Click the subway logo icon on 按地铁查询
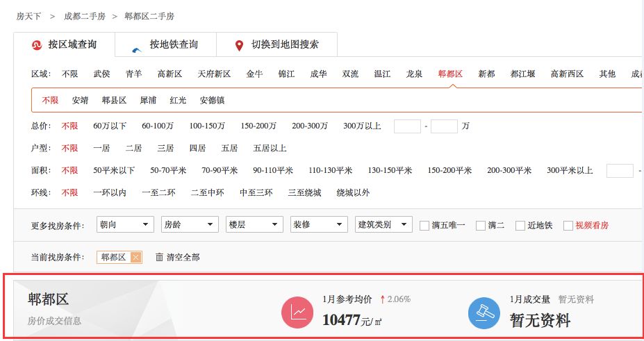 pyautogui.click(x=137, y=49)
